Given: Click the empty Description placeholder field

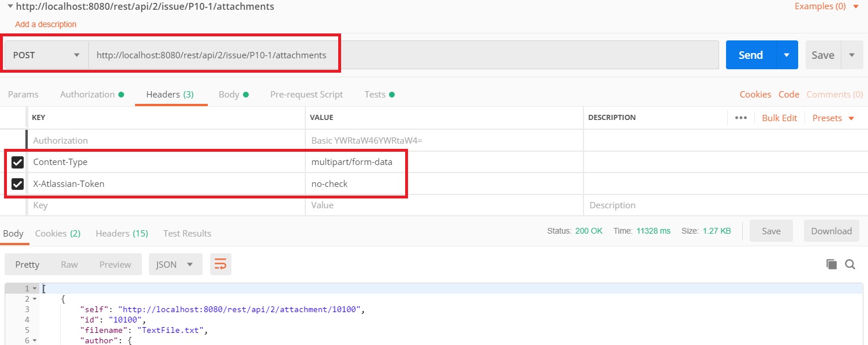Looking at the screenshot, I should coord(725,205).
